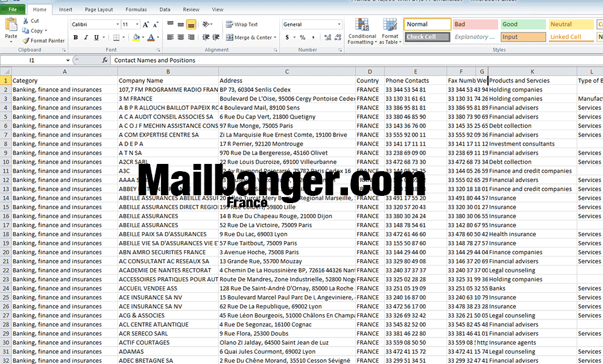Screen dimensions: 603x364
Task: Click the Orientation text rotation icon
Action: [x=206, y=24]
